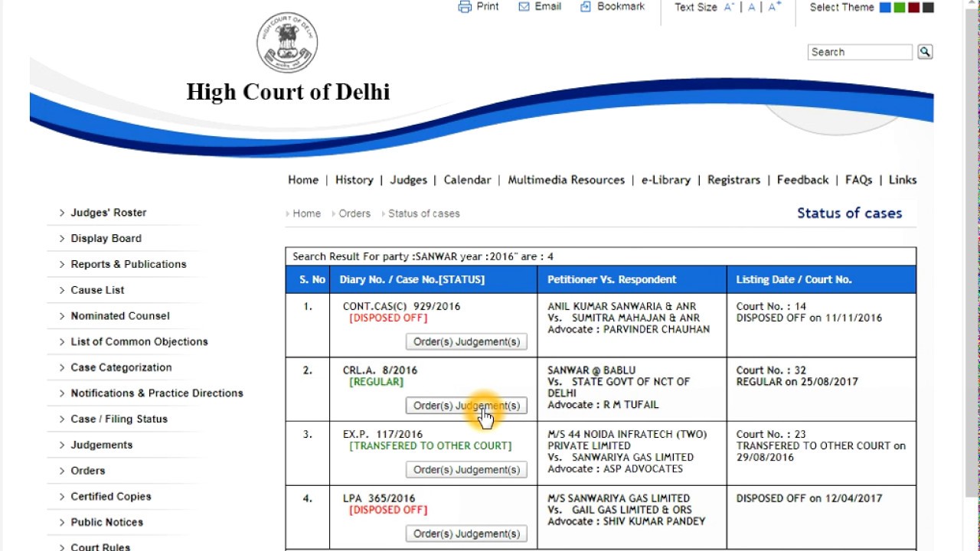Click the search magnifier button
The height and width of the screenshot is (551, 980).
925,52
